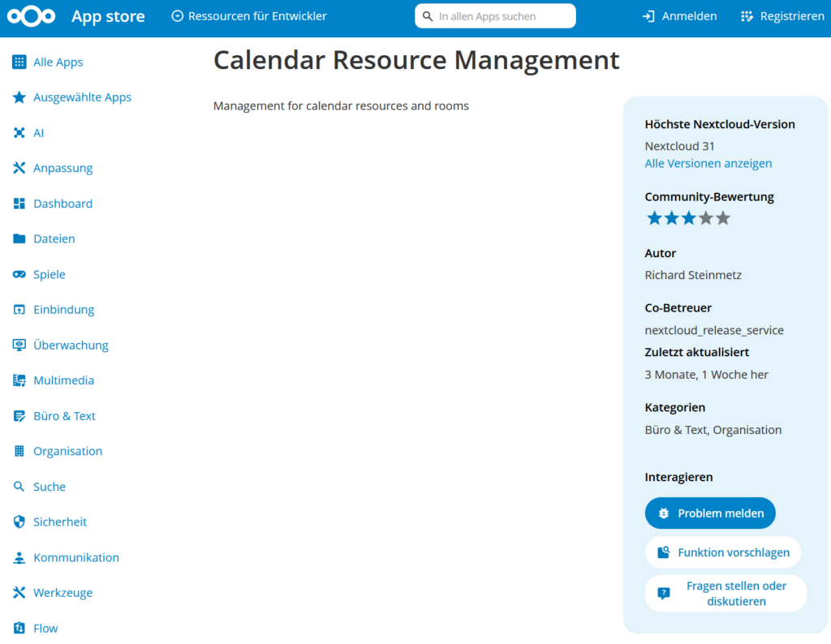Click the Ressourcen für Entwickler chevron icon
The height and width of the screenshot is (644, 831).
[178, 16]
